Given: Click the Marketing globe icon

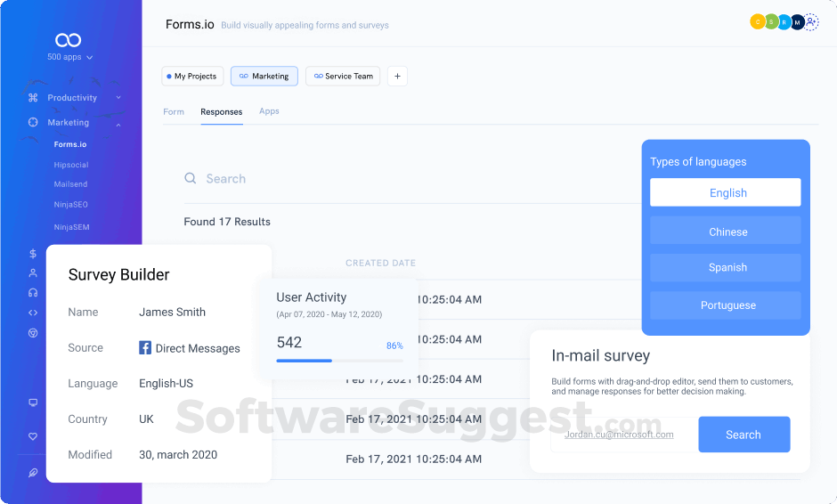Looking at the screenshot, I should (x=33, y=122).
